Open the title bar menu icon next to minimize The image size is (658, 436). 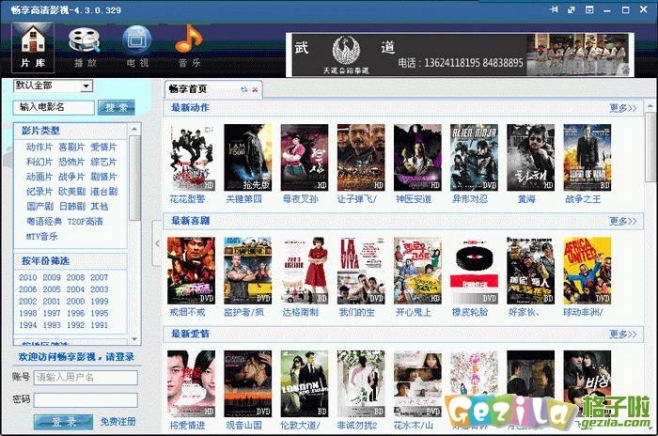pos(590,9)
